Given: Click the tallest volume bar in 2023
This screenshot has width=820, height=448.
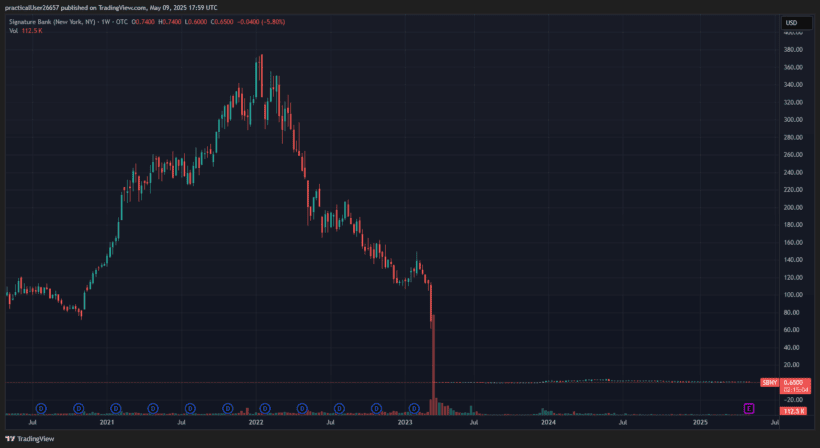Looking at the screenshot, I should [x=433, y=405].
